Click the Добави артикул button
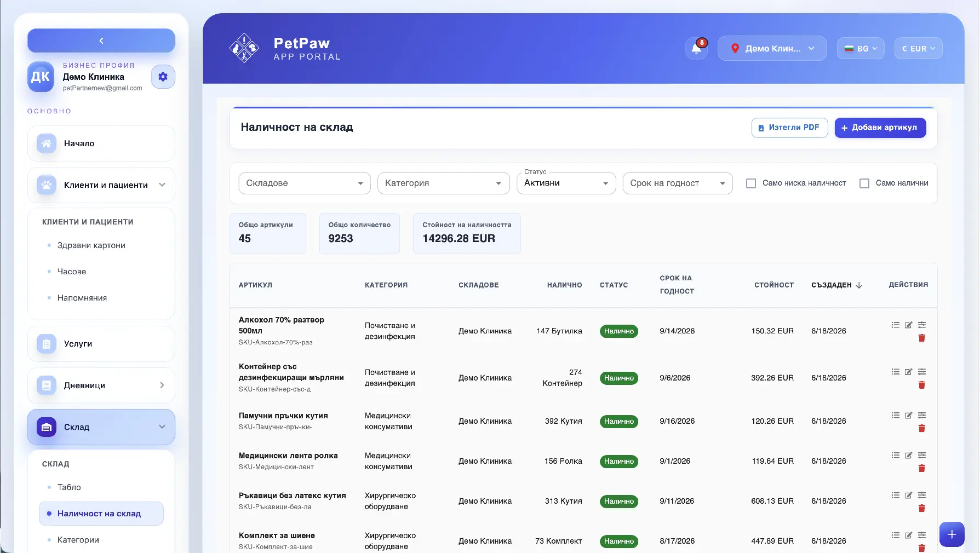 (x=880, y=128)
